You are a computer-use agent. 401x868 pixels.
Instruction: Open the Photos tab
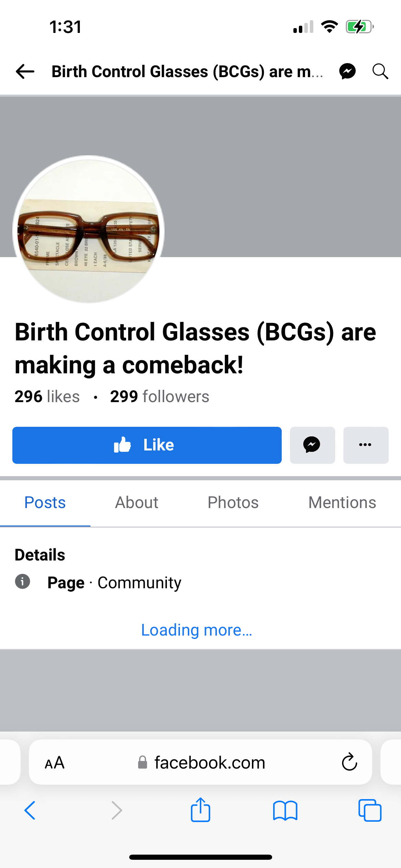(x=233, y=503)
